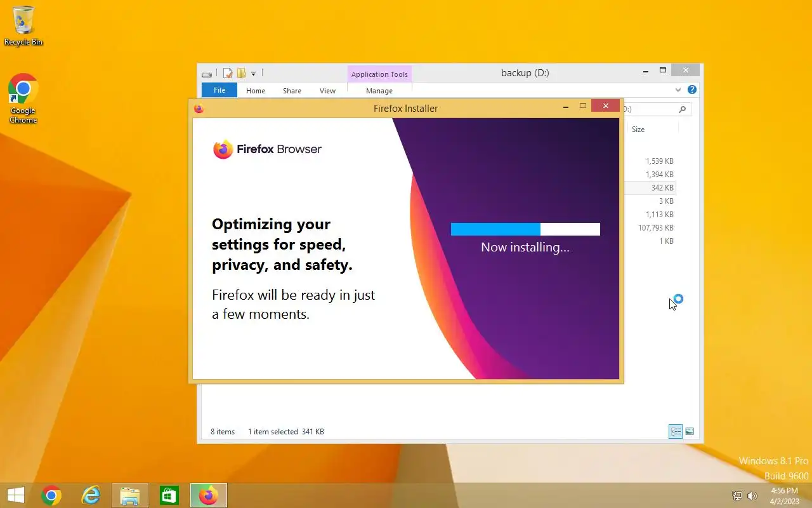This screenshot has height=508, width=812.
Task: Click the 'Now installing...' status text
Action: [x=525, y=247]
